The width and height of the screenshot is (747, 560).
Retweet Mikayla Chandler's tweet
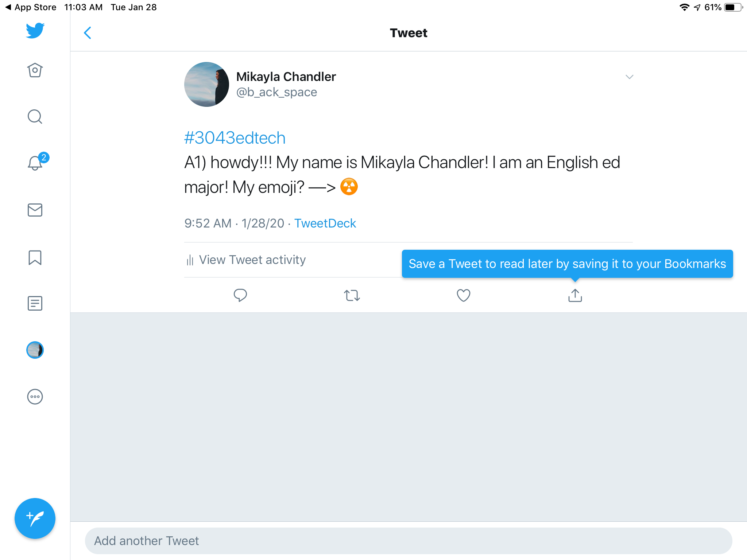(x=352, y=295)
